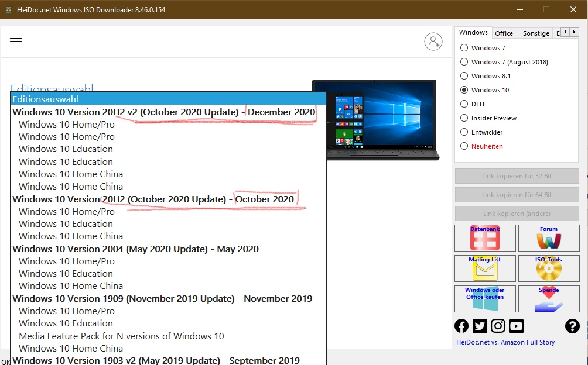
Task: Switch to the Office tab
Action: pos(504,33)
